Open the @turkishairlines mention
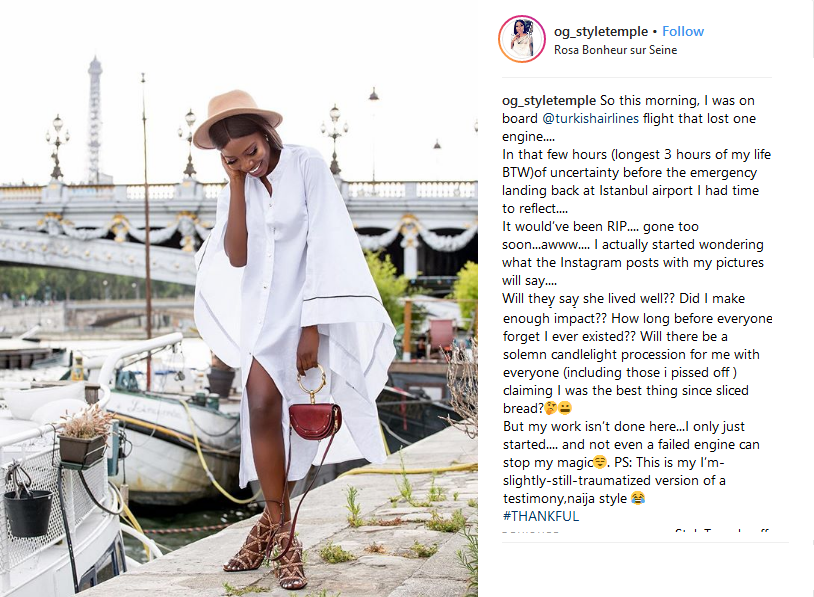This screenshot has height=597, width=814. (x=590, y=118)
